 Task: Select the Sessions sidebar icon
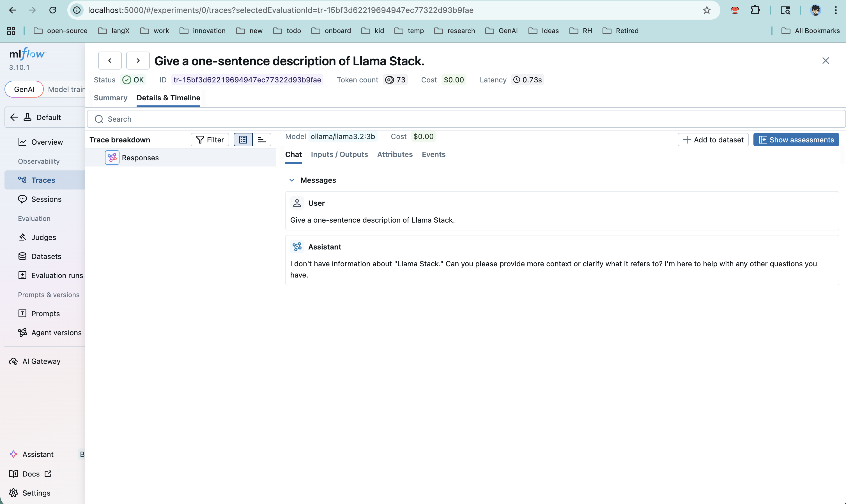click(22, 199)
